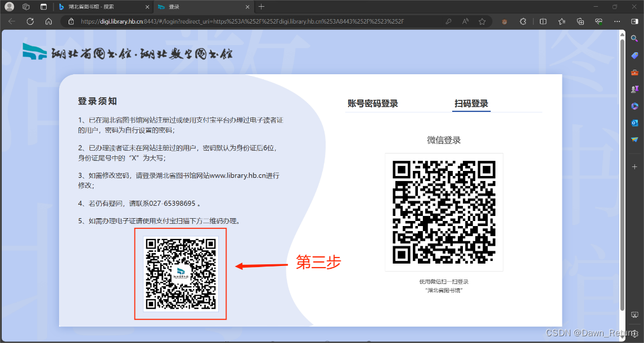Open saved passwords key icon

coord(448,21)
